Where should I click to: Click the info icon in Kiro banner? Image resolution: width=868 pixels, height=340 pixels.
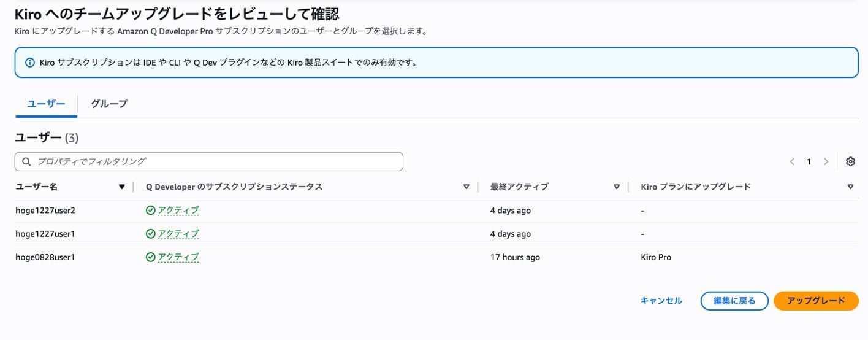(29, 63)
